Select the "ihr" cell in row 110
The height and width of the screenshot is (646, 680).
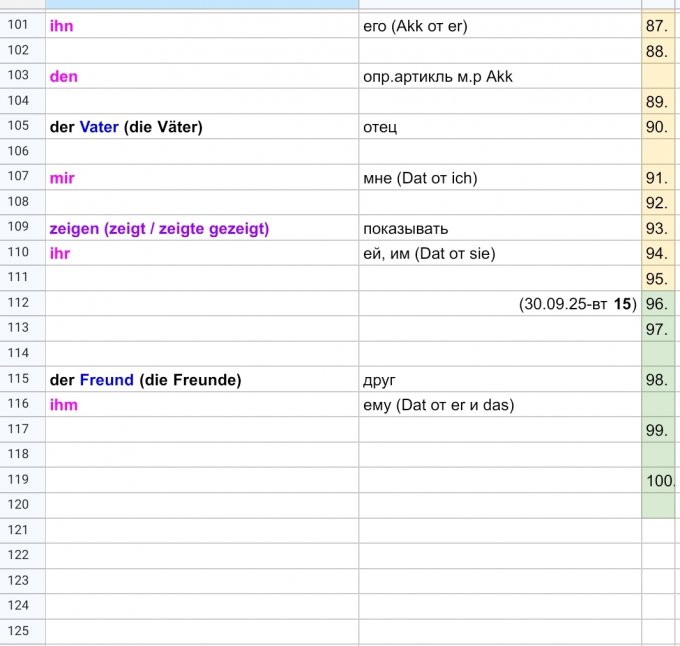click(x=200, y=254)
